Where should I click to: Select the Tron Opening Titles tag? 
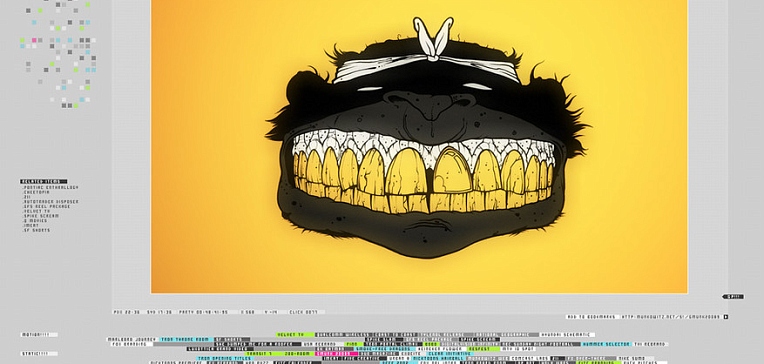(x=225, y=358)
